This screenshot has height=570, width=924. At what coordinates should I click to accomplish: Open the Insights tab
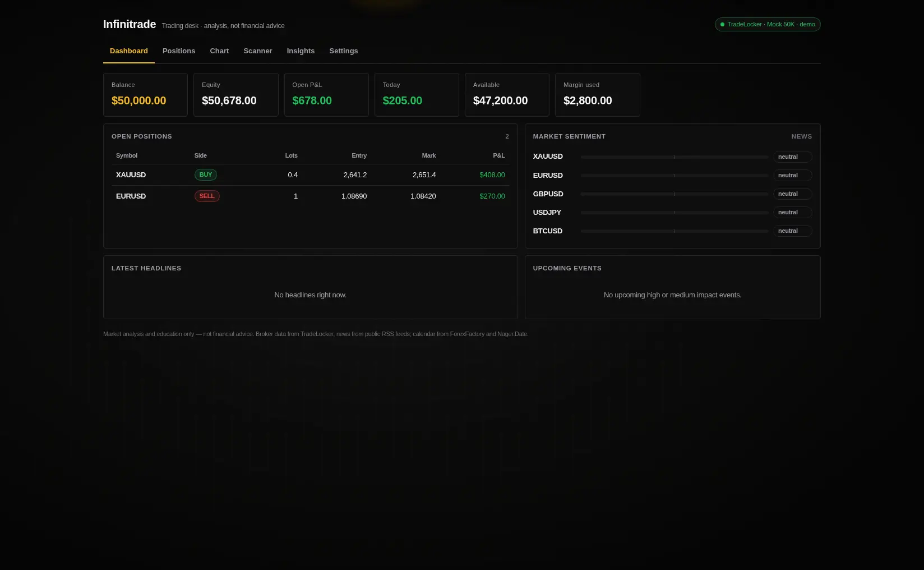301,51
